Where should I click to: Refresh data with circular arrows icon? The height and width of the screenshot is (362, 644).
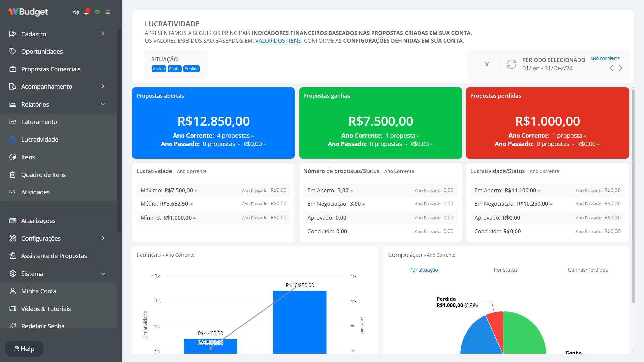(x=511, y=64)
